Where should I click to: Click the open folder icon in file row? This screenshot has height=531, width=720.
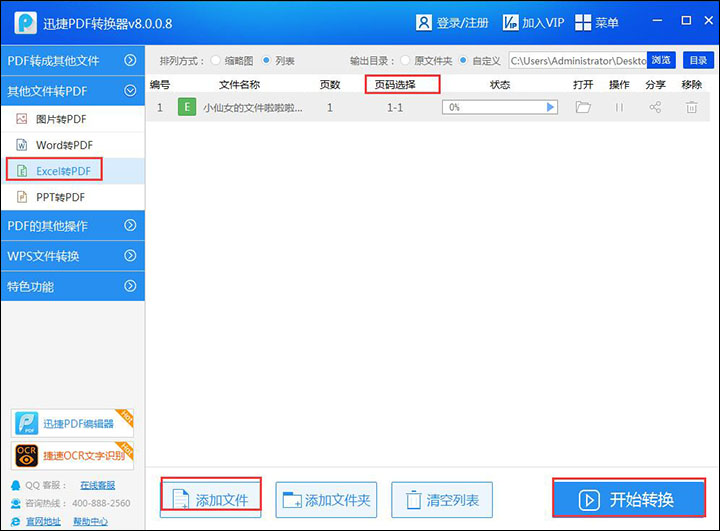[x=583, y=107]
